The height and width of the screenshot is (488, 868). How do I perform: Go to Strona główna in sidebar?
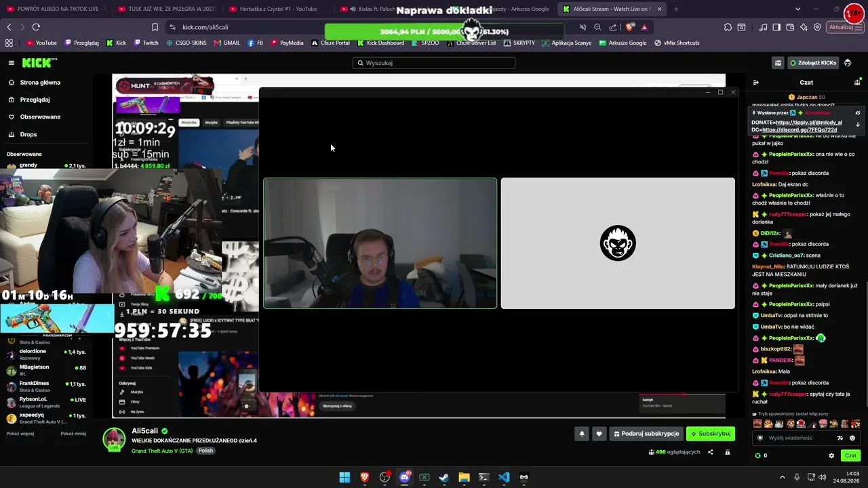40,83
